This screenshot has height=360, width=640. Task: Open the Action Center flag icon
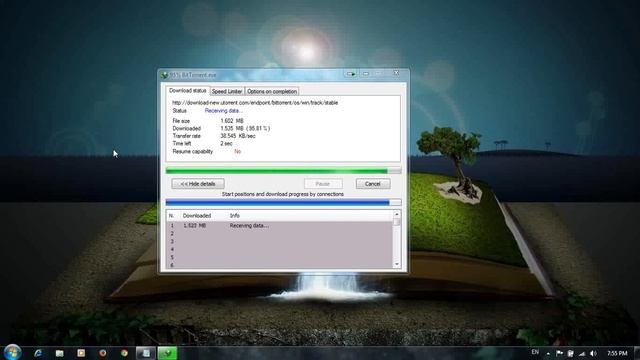pos(559,353)
